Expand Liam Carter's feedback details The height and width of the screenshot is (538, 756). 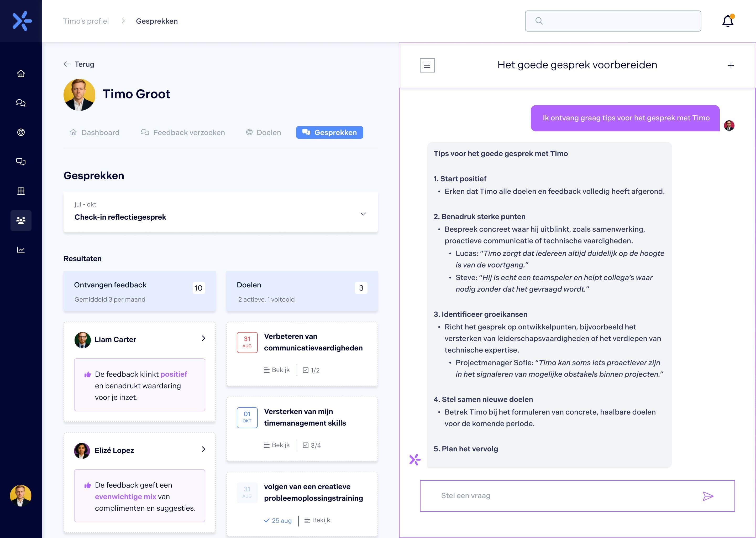[x=203, y=338]
